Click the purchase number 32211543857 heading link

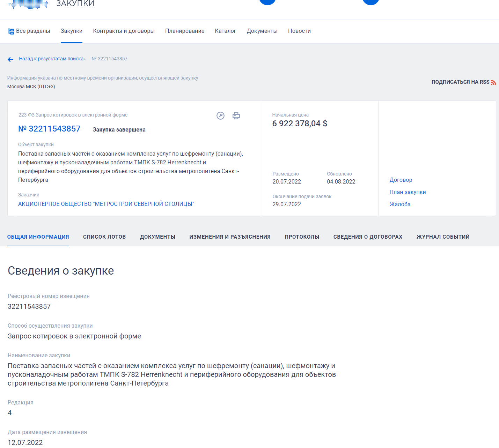click(x=49, y=129)
